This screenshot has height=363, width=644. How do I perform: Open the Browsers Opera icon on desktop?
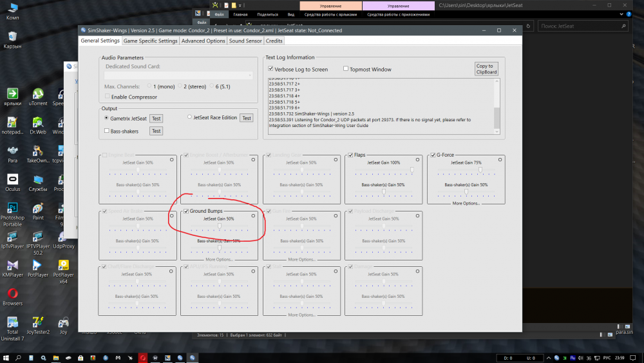pos(12,297)
